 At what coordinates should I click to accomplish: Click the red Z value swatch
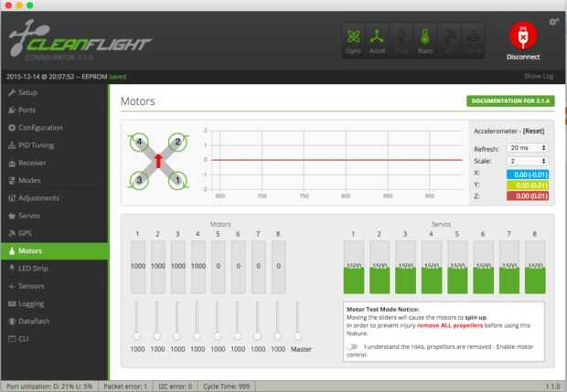528,196
